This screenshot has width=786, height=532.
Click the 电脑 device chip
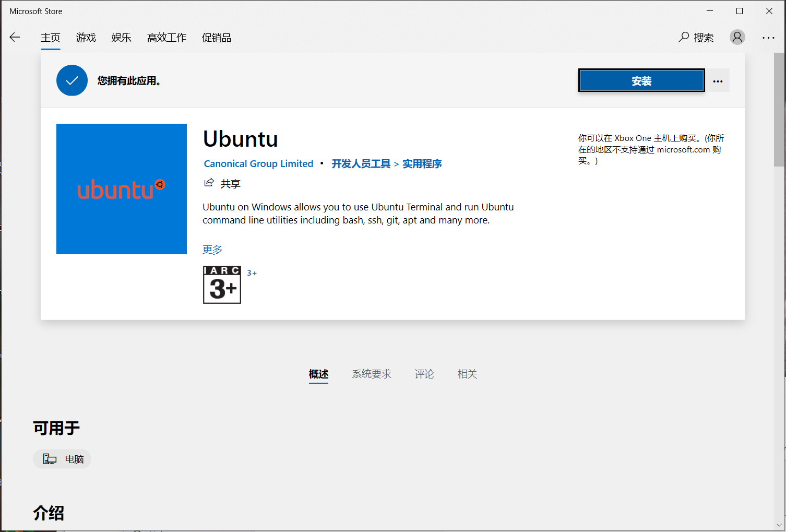click(62, 459)
